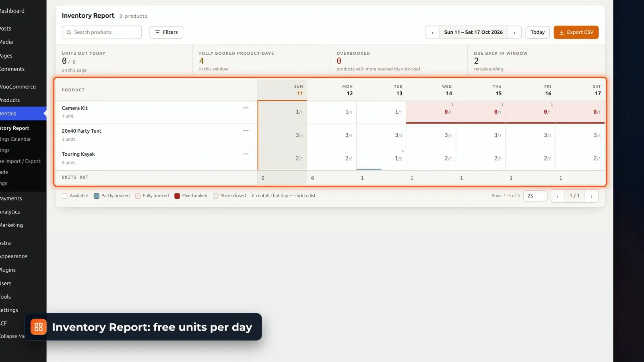644x362 pixels.
Task: Edit the rows per page field showing 25
Action: click(535, 196)
